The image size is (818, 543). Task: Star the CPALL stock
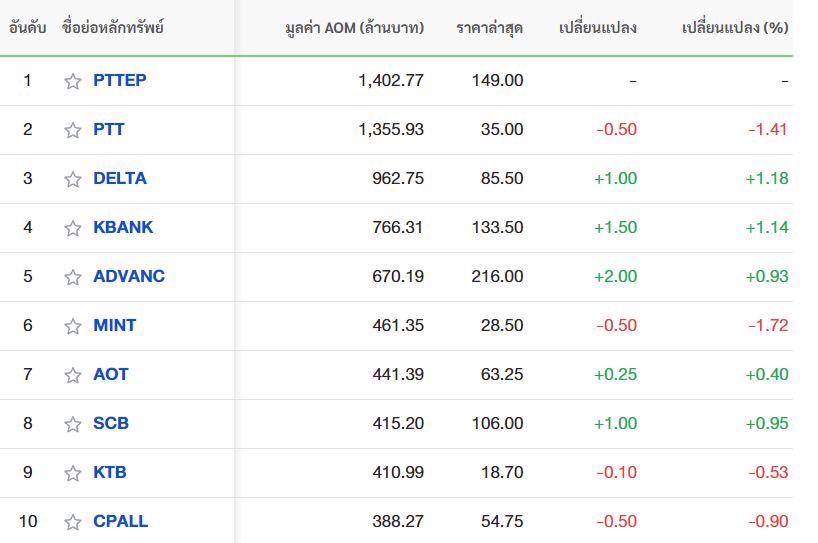coord(73,523)
